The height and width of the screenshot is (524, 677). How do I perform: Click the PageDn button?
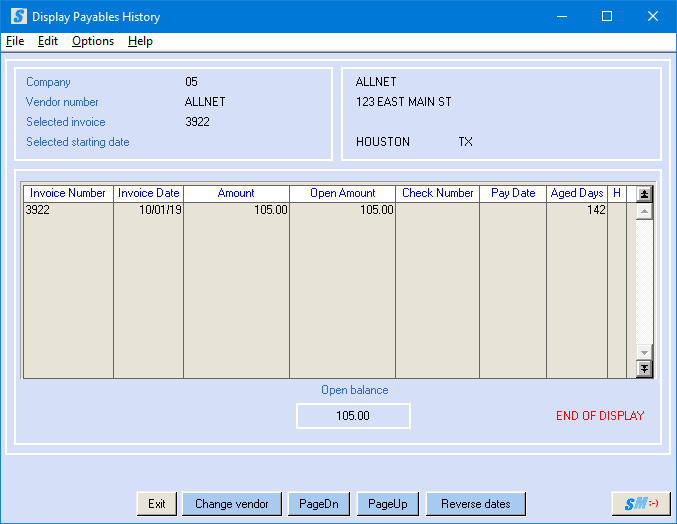pyautogui.click(x=319, y=504)
